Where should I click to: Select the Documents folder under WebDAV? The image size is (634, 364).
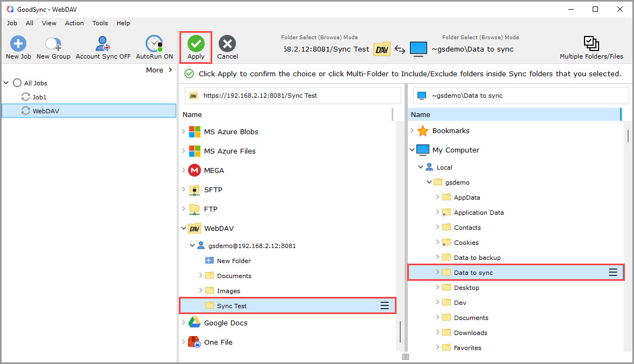(x=234, y=276)
